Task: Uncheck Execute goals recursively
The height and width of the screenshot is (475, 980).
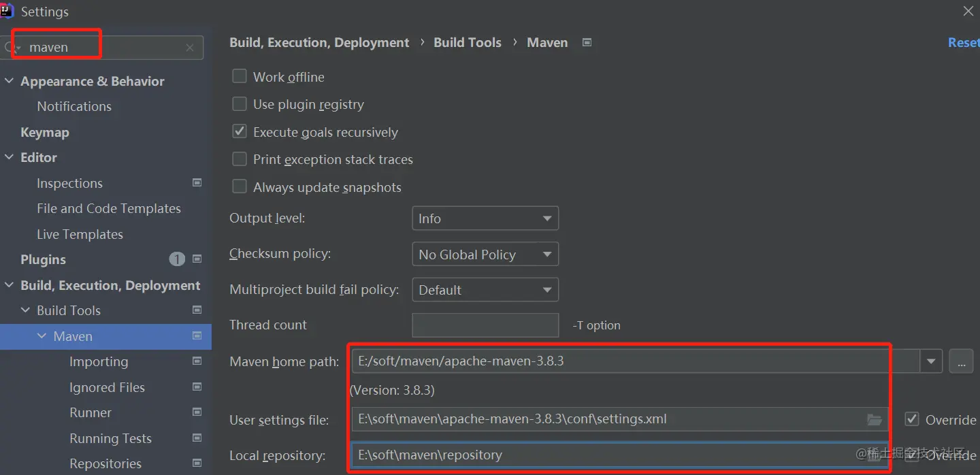Action: click(x=240, y=131)
